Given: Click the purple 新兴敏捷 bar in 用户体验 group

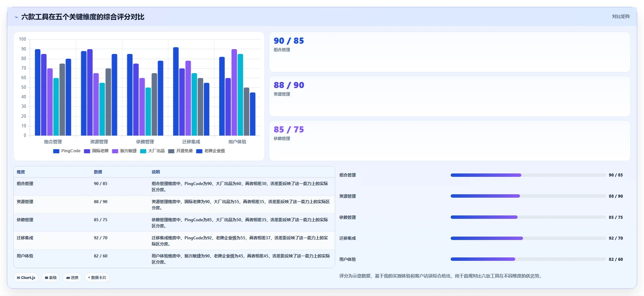Looking at the screenshot, I should pos(234,92).
